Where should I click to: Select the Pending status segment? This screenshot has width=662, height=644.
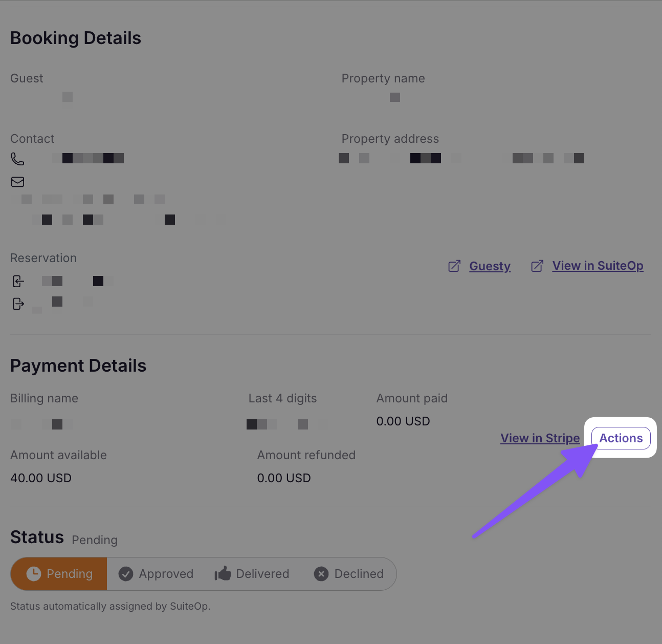(x=58, y=574)
